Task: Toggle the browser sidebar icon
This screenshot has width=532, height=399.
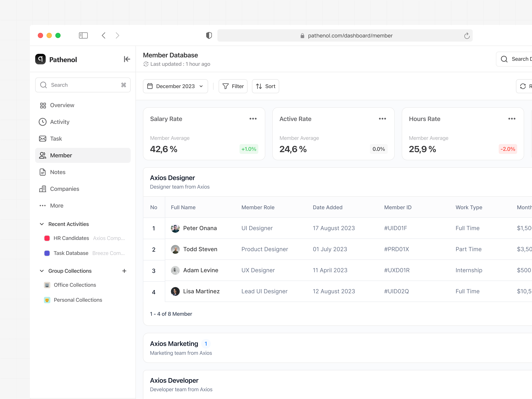Action: (83, 36)
